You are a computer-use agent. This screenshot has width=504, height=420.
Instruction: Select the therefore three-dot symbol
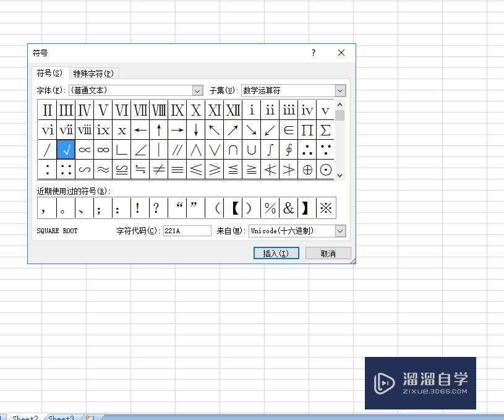307,150
